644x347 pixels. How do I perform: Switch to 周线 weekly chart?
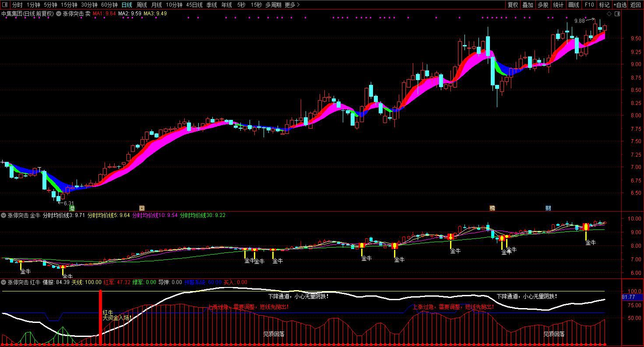pyautogui.click(x=142, y=5)
